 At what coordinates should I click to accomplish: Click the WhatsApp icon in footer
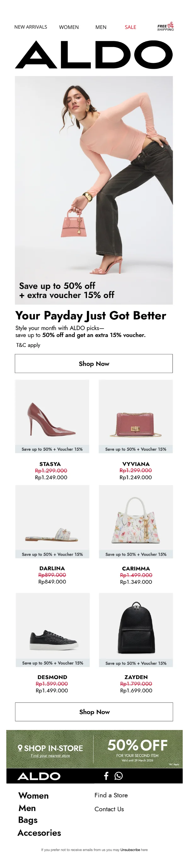pos(118,776)
